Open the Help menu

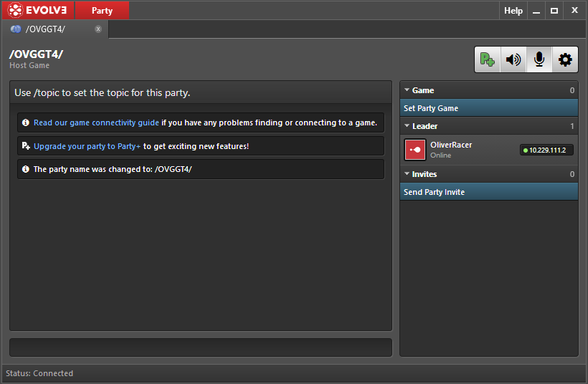[x=513, y=11]
